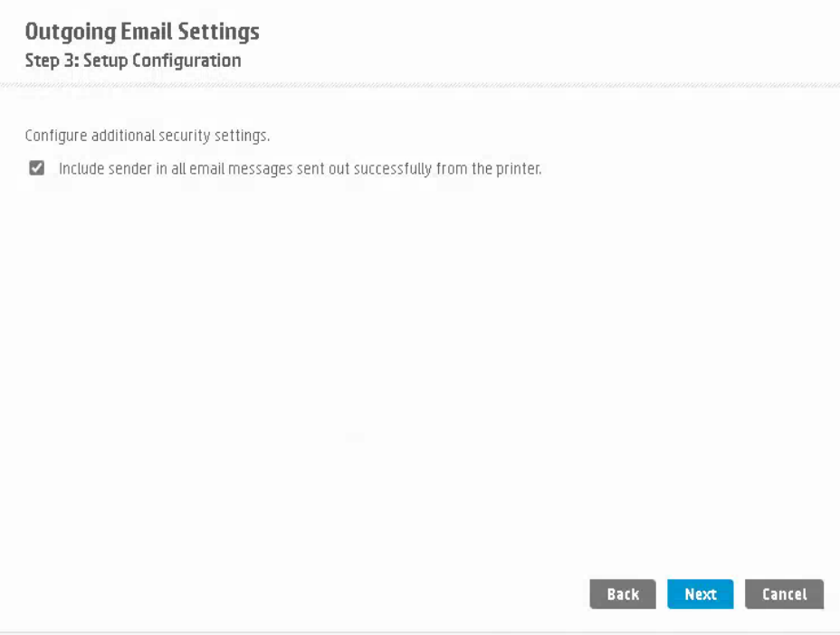
Task: Proceed to the step after Setup Configuration
Action: pyautogui.click(x=701, y=594)
